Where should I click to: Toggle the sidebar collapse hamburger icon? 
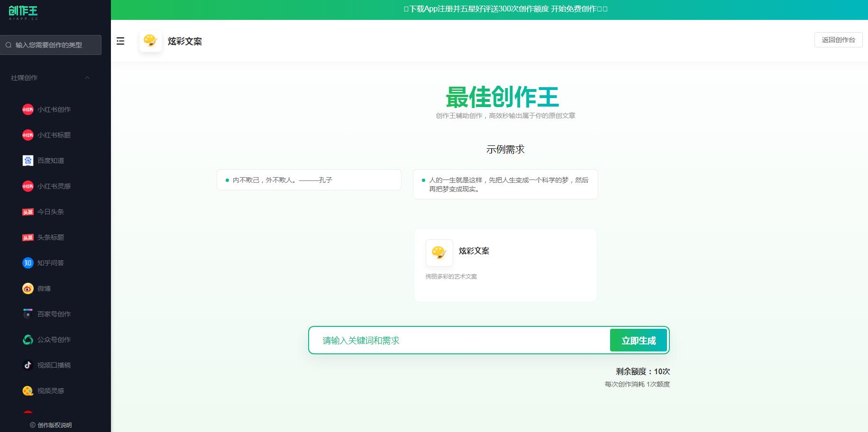click(120, 41)
